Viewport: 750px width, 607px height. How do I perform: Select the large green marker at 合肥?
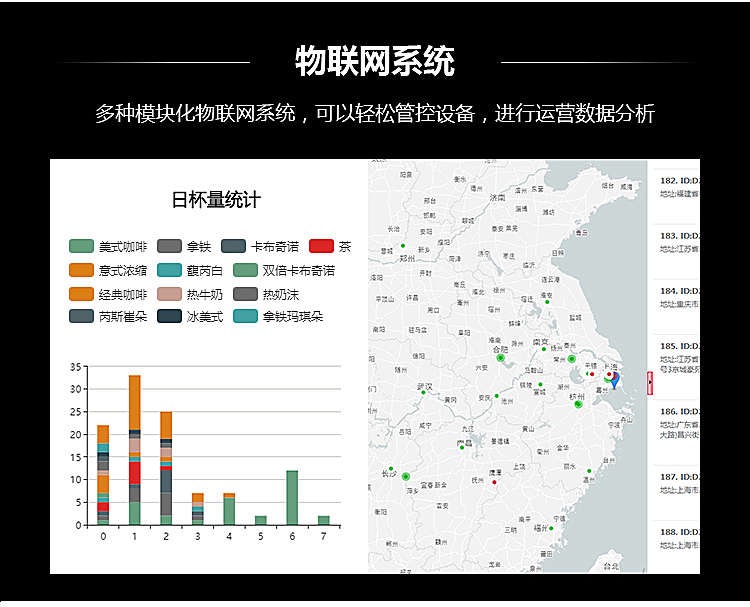pyautogui.click(x=500, y=358)
